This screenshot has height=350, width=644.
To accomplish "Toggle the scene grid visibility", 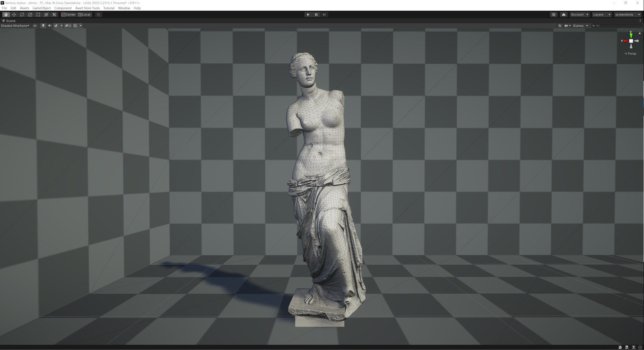I will [75, 25].
